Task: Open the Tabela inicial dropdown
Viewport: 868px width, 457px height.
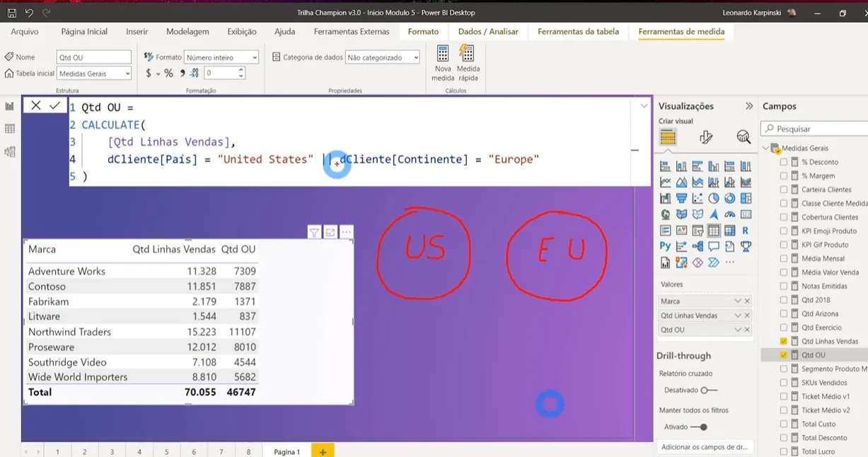Action: click(x=94, y=74)
